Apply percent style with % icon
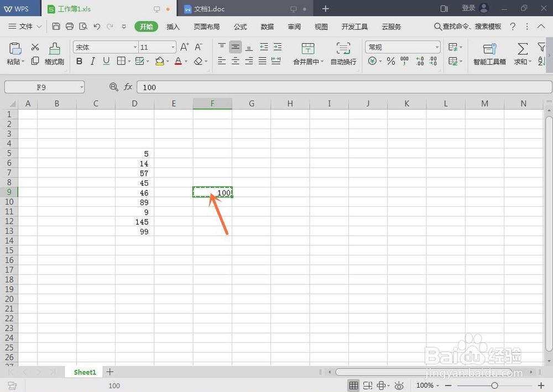 (x=390, y=62)
